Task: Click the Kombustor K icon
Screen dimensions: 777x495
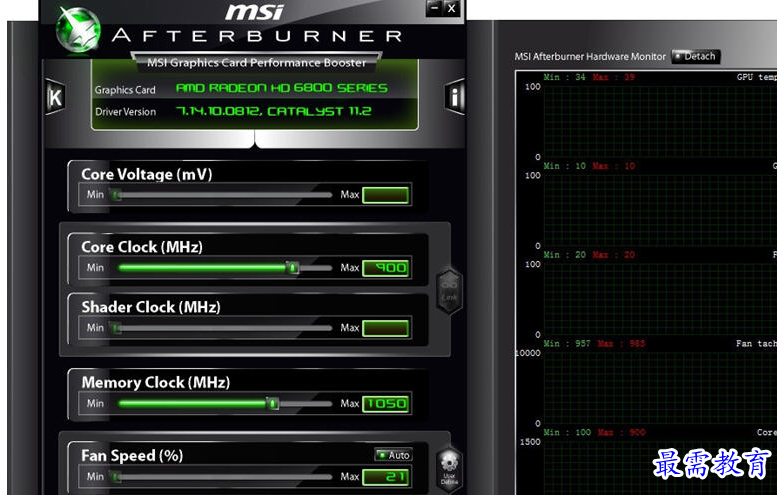Action: tap(54, 97)
